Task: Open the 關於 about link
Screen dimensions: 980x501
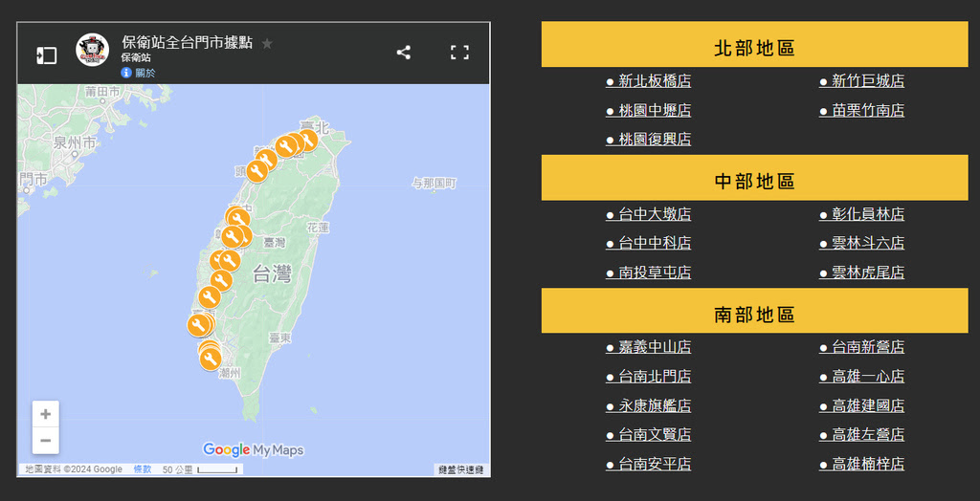Action: pyautogui.click(x=145, y=73)
